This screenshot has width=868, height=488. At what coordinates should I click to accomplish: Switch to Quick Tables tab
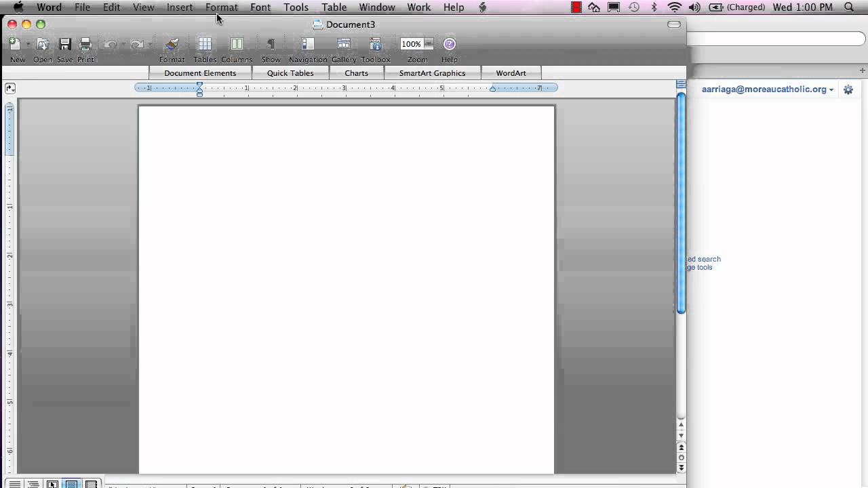coord(290,73)
